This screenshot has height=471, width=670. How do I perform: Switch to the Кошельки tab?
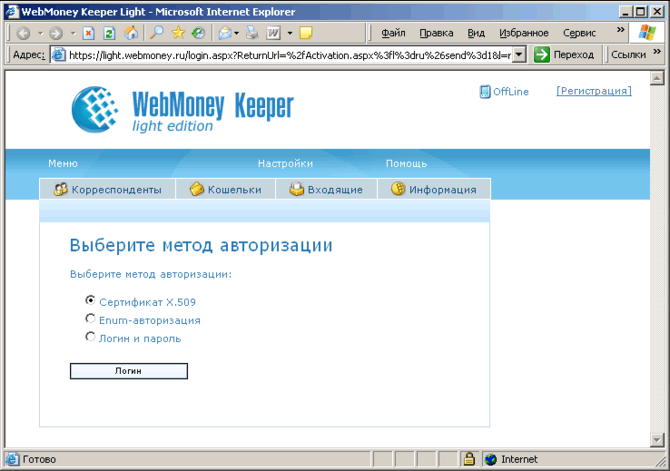(225, 189)
